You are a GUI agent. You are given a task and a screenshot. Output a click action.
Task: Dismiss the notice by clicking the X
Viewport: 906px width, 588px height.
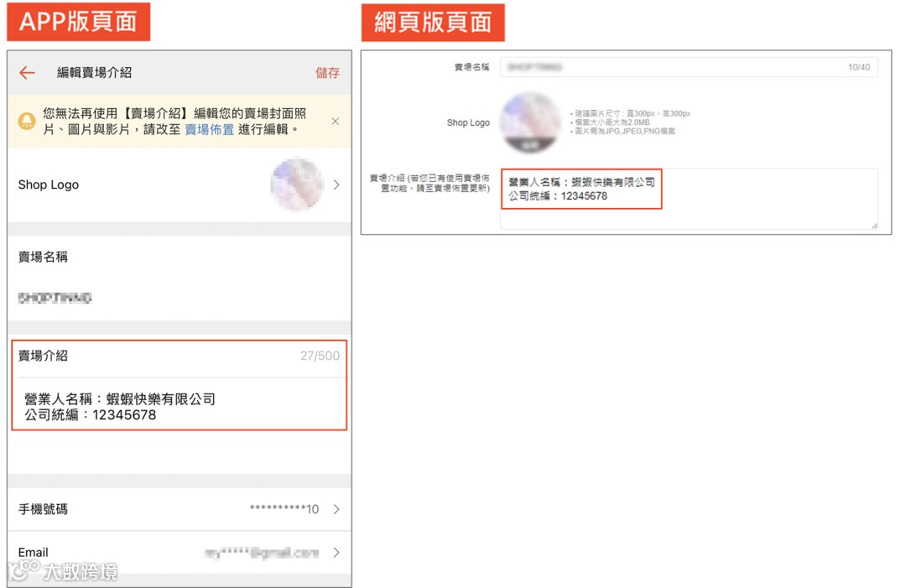pyautogui.click(x=335, y=120)
